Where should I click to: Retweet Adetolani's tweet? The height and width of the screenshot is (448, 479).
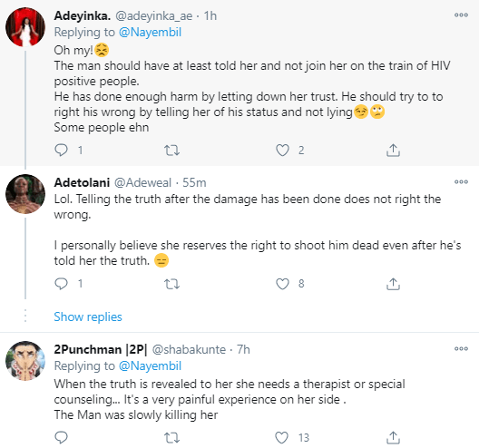[x=171, y=284]
